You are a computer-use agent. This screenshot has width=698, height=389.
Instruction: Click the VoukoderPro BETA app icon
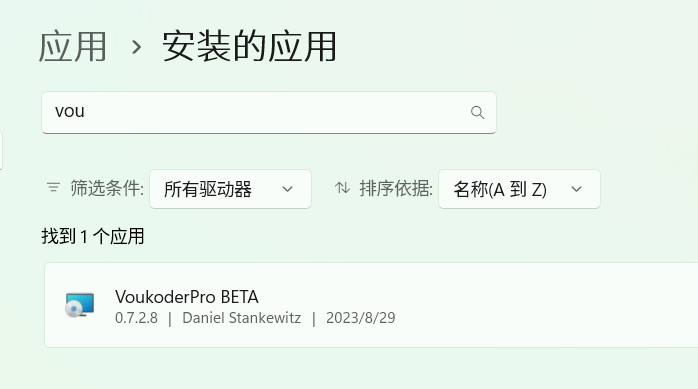pos(80,305)
